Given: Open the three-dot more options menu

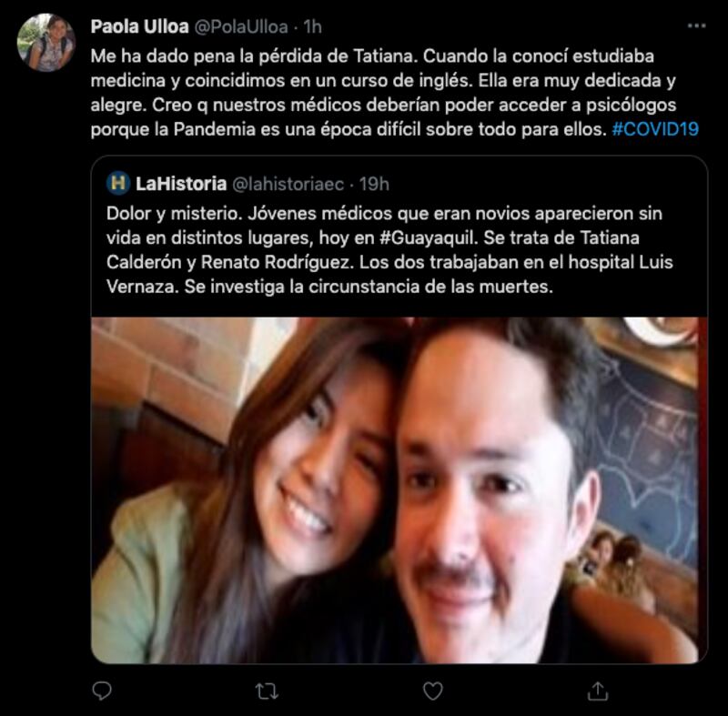Looking at the screenshot, I should [696, 26].
